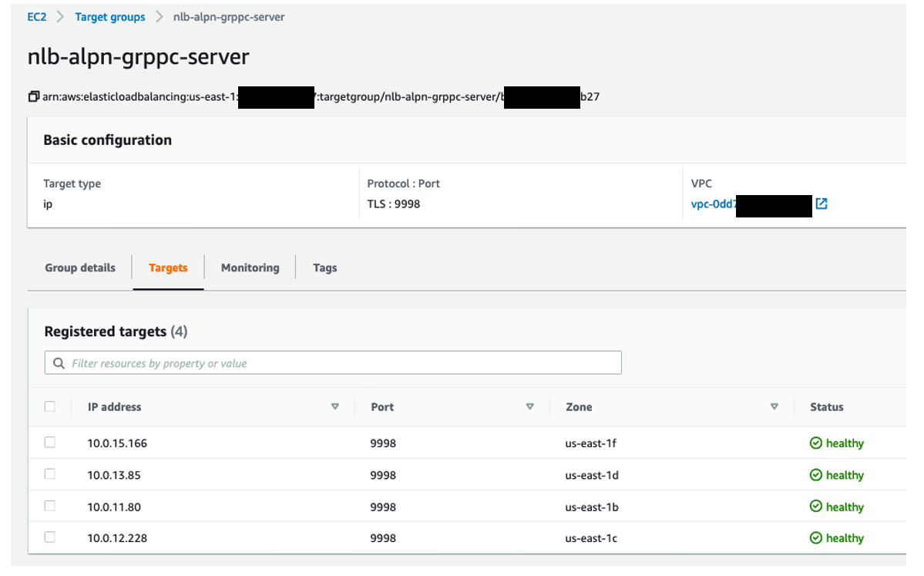Click the Zone column header label
Viewport: 924px width, 576px height.
[x=579, y=407]
